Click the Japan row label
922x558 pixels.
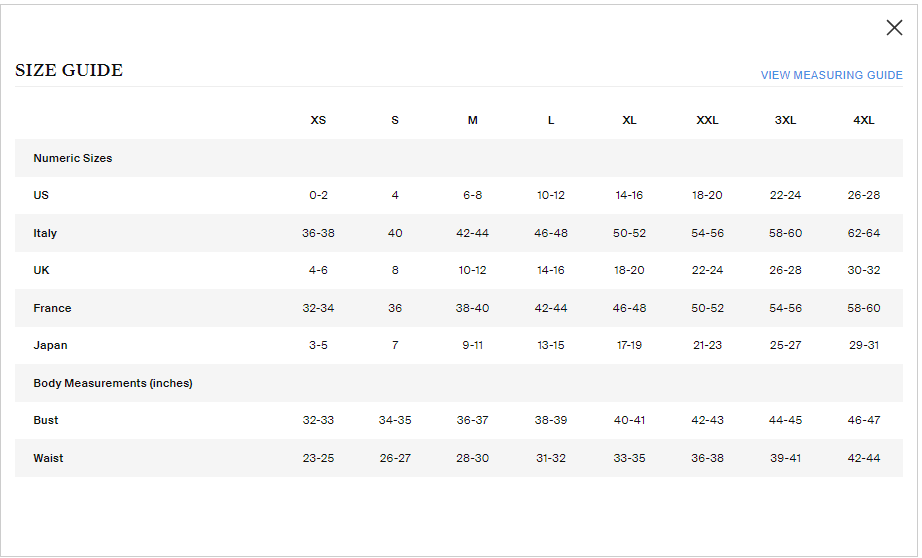[48, 345]
